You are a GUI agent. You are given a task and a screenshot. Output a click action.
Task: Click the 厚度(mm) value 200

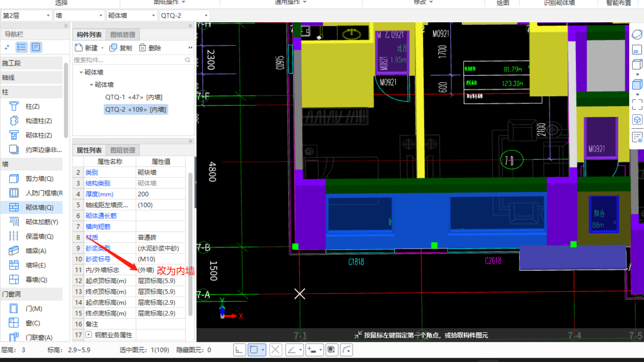[x=160, y=194]
